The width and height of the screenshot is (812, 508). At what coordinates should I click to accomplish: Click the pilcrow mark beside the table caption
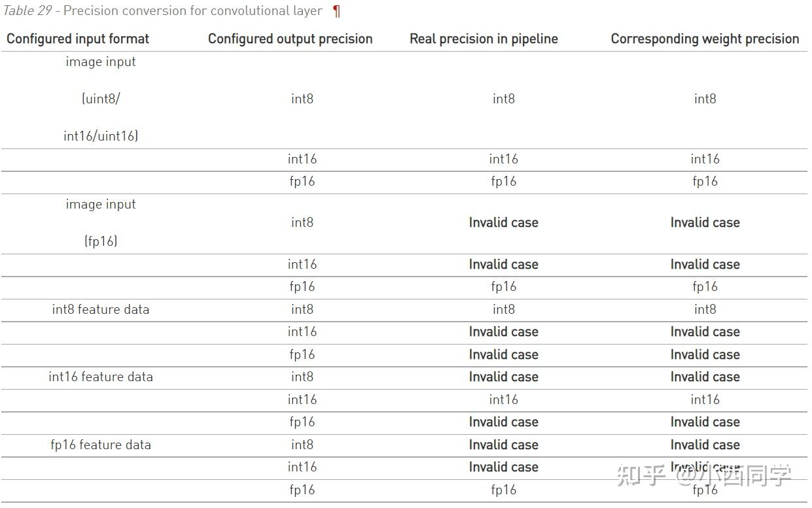[x=337, y=11]
